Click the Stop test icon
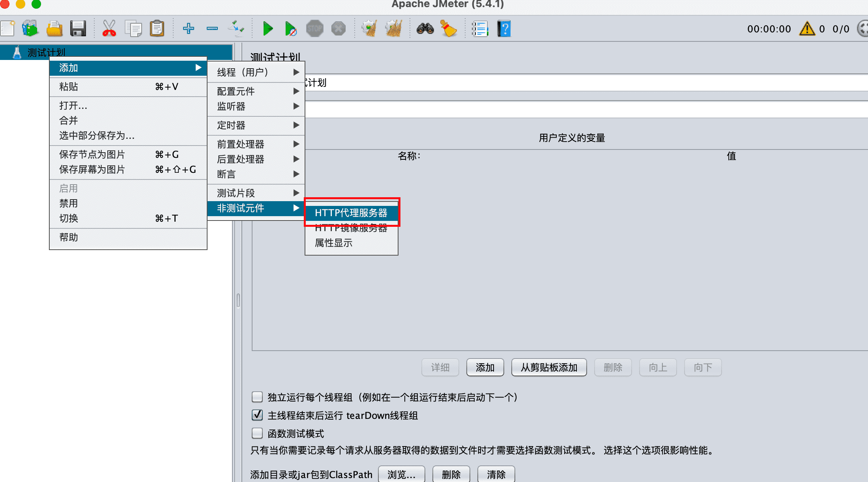The width and height of the screenshot is (868, 482). point(315,28)
